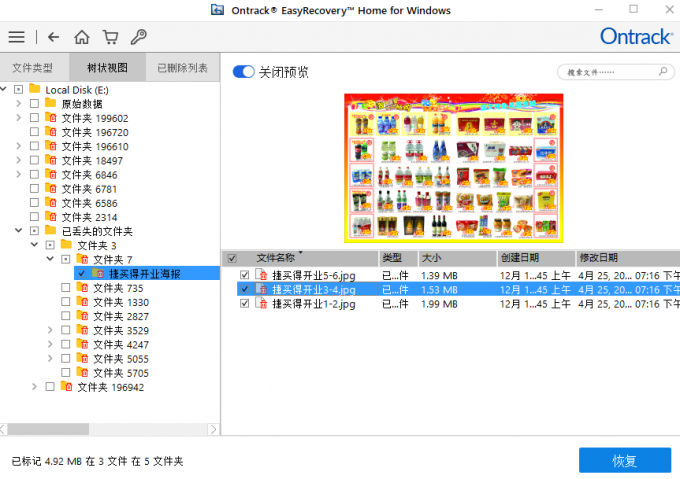680x479 pixels.
Task: Collapse the 已丢失的文件夹 node
Action: [18, 231]
